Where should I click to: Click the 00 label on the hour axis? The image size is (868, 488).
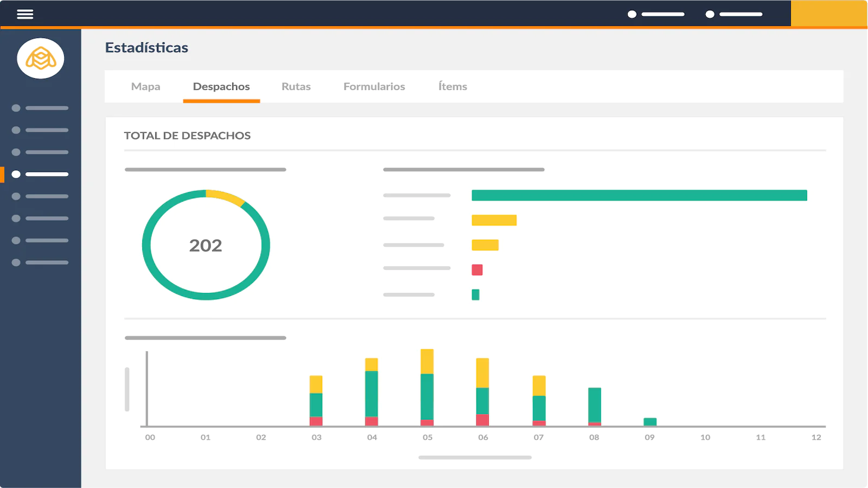click(150, 437)
